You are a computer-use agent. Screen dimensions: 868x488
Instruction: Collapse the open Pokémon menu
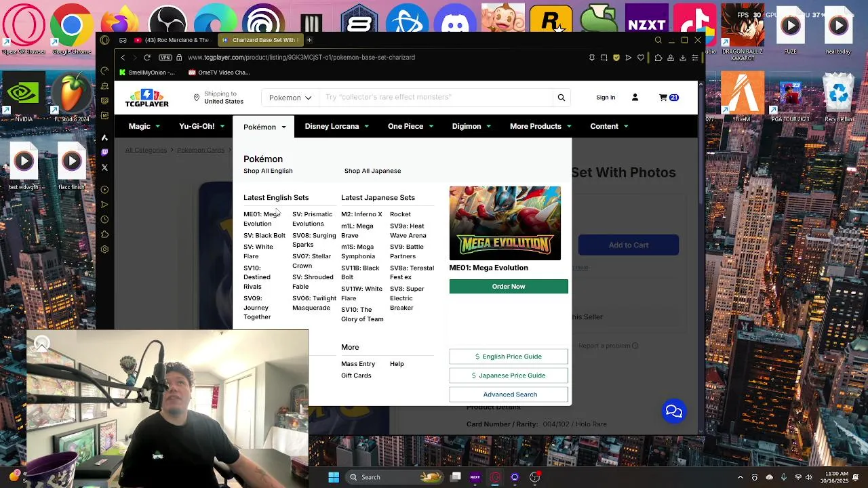click(264, 127)
